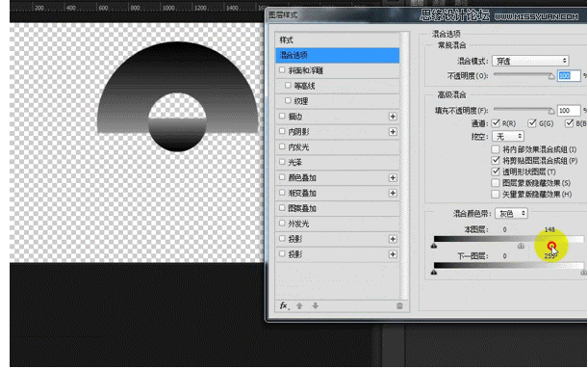Toggle the G(G) channel checkbox

click(x=532, y=122)
